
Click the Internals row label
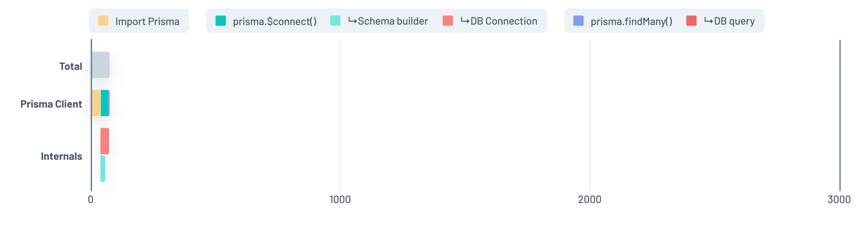point(61,157)
